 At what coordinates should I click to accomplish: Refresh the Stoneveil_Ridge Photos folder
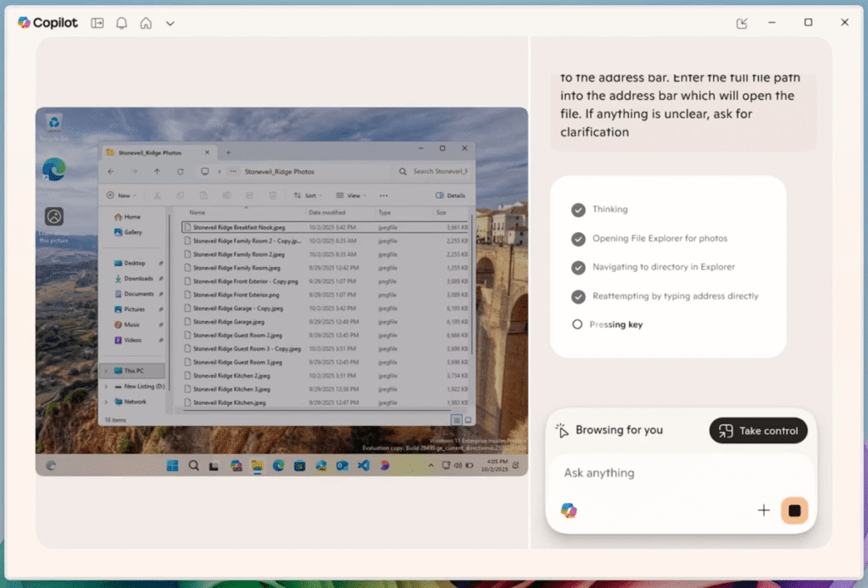point(181,171)
